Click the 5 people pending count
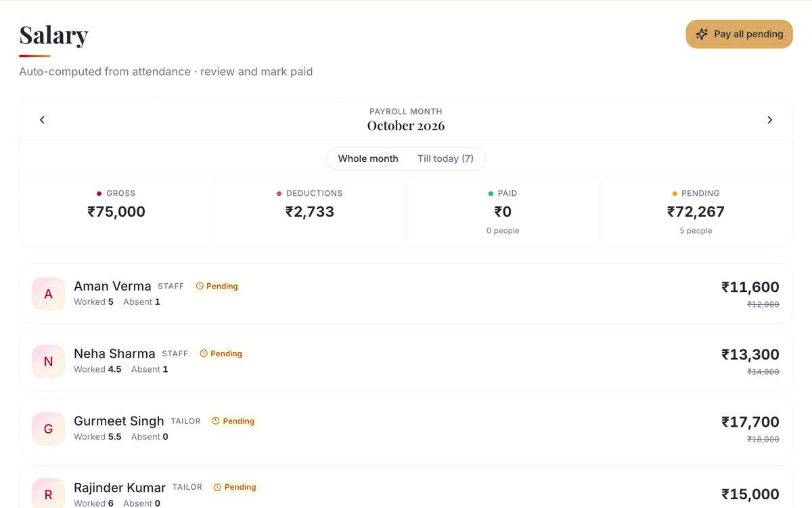 click(x=696, y=231)
